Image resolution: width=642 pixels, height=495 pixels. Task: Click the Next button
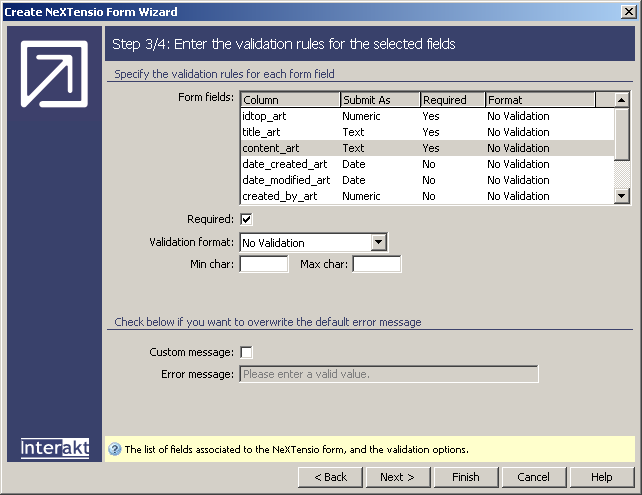pos(398,477)
